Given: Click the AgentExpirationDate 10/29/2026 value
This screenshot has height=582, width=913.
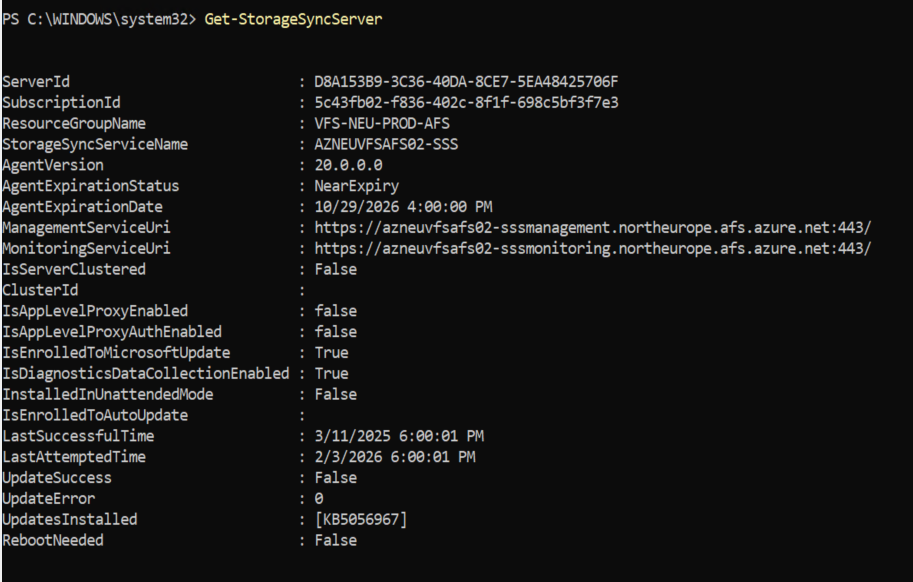Looking at the screenshot, I should coord(403,207).
